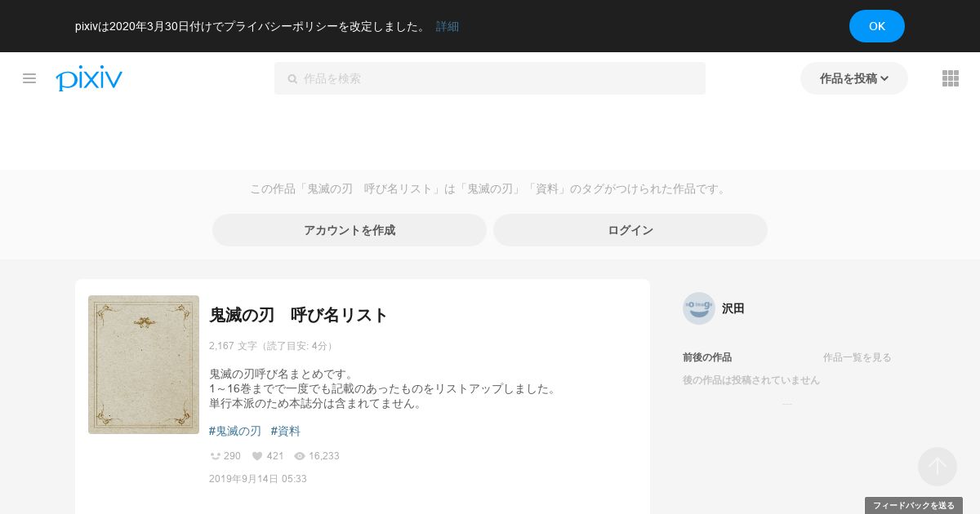Focus the 作品を検索 search field

tap(490, 78)
